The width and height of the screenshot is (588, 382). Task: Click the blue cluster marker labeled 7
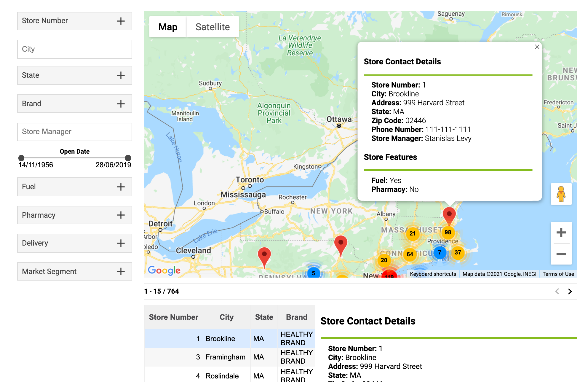440,252
